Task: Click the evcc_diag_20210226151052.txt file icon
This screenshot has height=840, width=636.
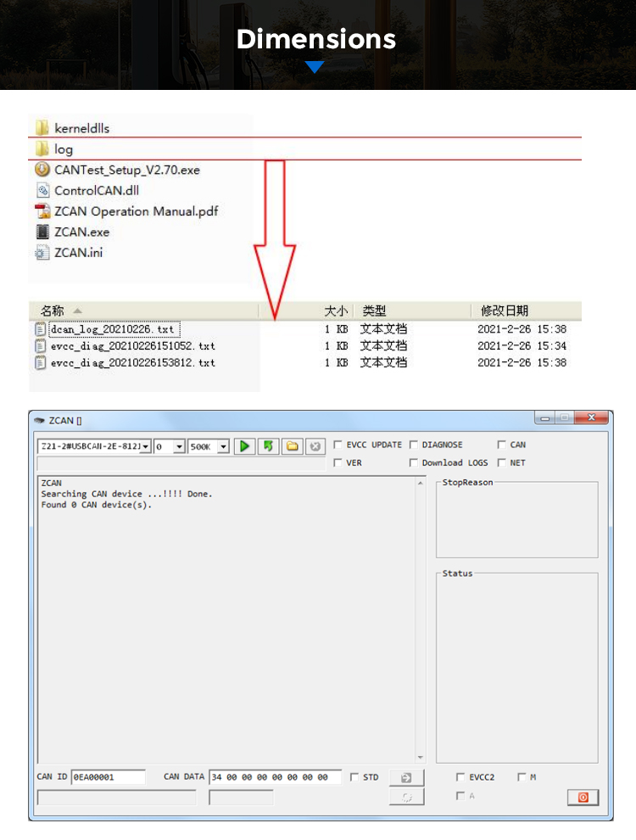Action: (x=40, y=346)
